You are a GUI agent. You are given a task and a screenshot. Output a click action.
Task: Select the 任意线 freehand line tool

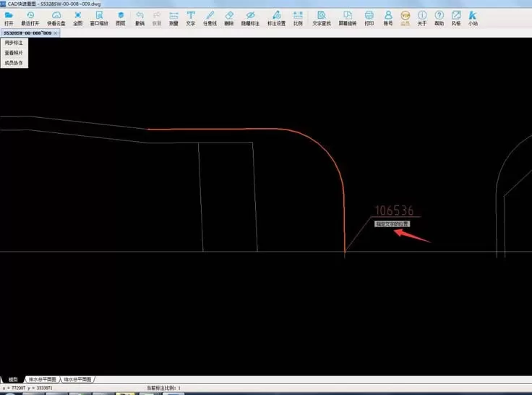click(x=210, y=18)
